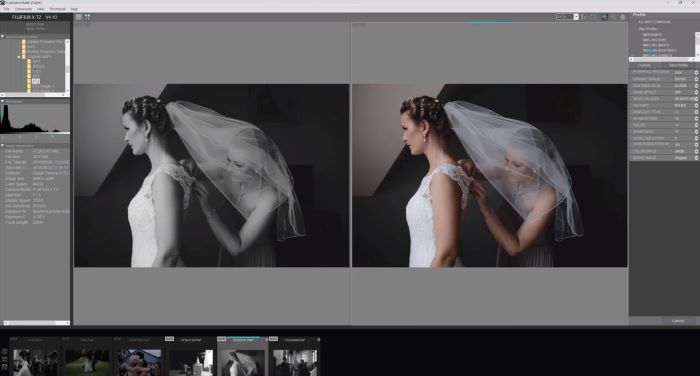Collapse the Source Image Folder panel
The width and height of the screenshot is (700, 376).
pyautogui.click(x=2, y=37)
